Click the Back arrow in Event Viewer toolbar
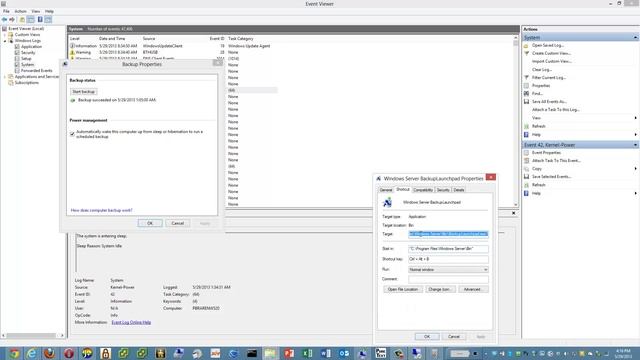 coord(4,20)
